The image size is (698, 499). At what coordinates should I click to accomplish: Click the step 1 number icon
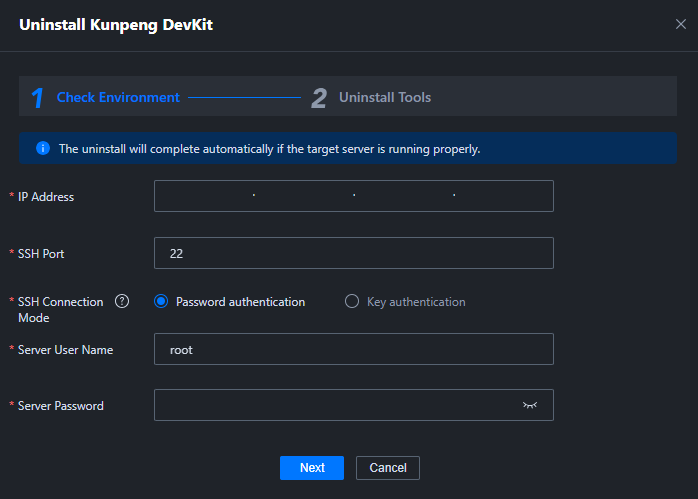[x=38, y=97]
